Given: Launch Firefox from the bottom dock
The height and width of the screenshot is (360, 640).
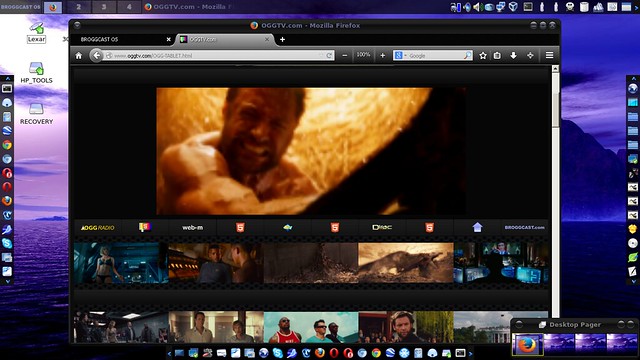Looking at the screenshot, I should [x=320, y=353].
